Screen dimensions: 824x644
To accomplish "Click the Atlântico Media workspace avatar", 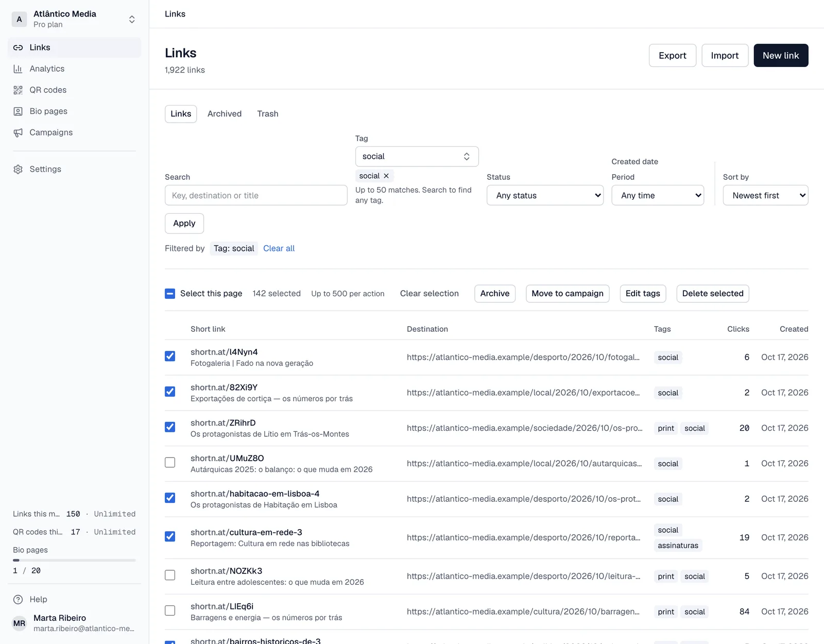I will [19, 19].
